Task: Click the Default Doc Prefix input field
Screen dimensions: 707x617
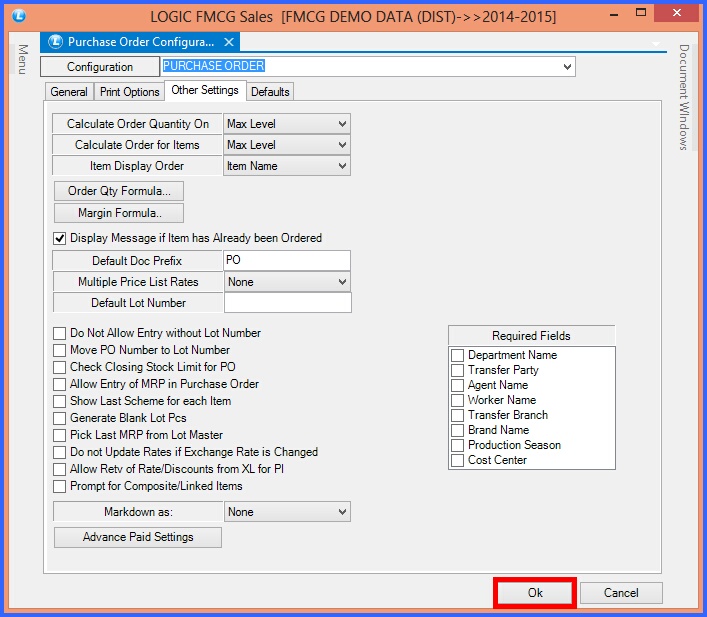Action: (287, 261)
